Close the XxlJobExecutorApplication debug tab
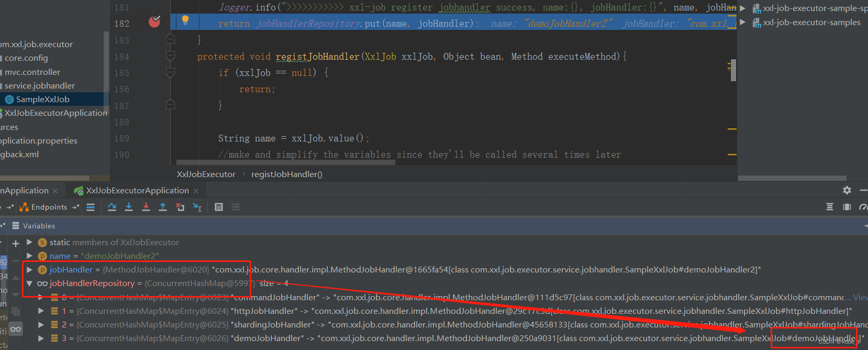 (196, 191)
